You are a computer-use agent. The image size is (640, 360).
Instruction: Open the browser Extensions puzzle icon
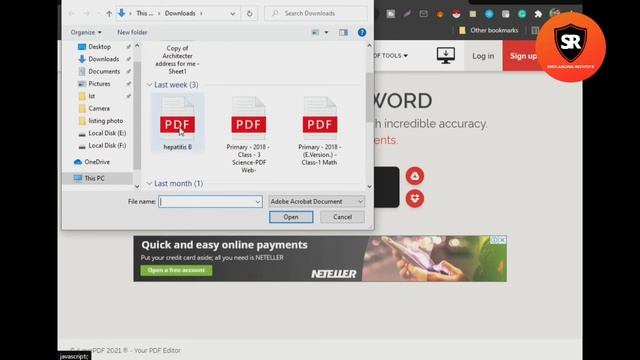538,14
